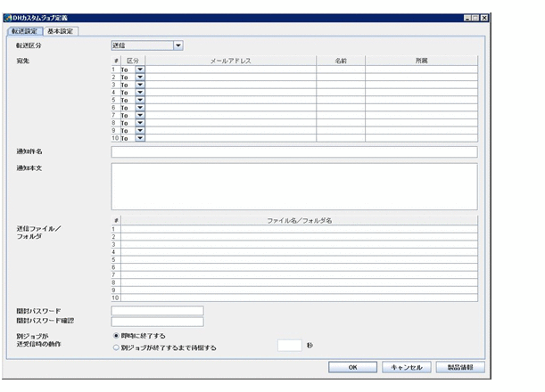Screen dimensions: 545x392
Task: Choose 別ジョブが終了するまで待機する option
Action: pyautogui.click(x=115, y=347)
